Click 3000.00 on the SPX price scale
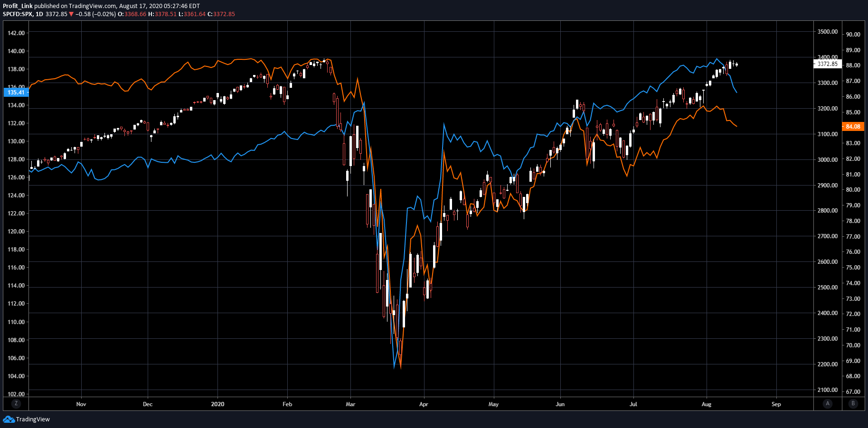 tap(828, 160)
